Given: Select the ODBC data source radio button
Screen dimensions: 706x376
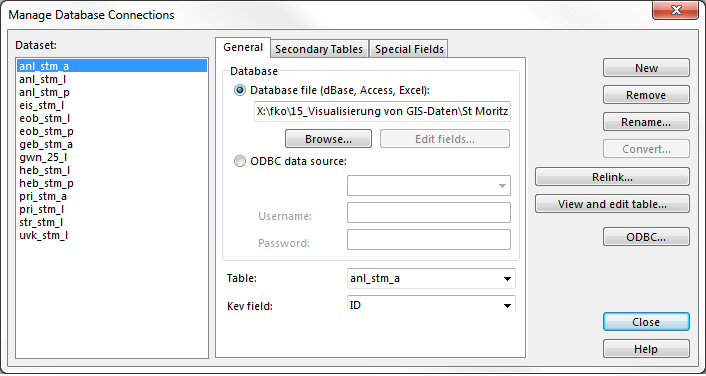Looking at the screenshot, I should tap(240, 161).
